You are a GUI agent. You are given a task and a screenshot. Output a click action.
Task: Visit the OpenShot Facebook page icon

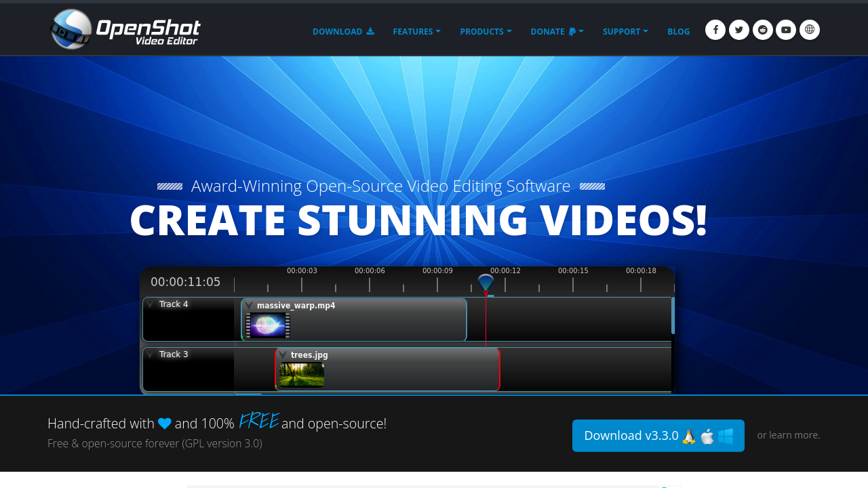click(715, 30)
